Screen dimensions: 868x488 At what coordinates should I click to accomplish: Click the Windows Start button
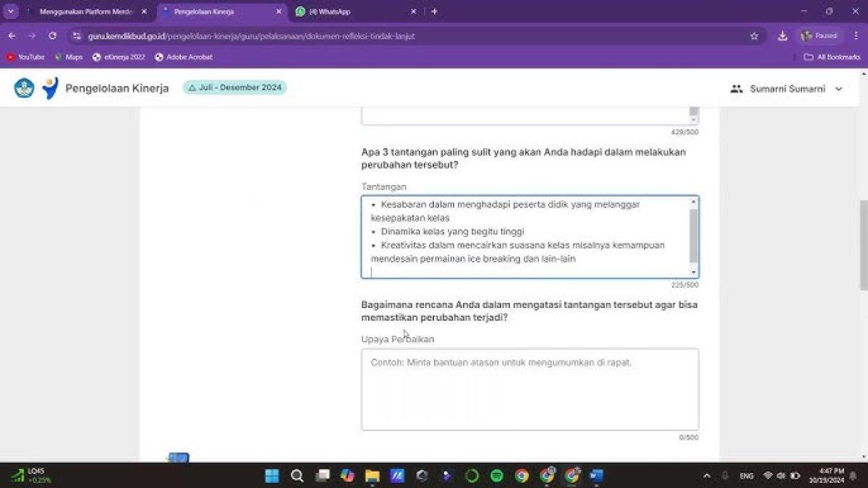(x=272, y=476)
